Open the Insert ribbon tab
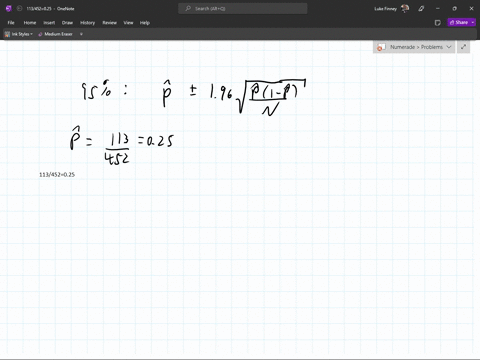Image resolution: width=480 pixels, height=360 pixels. click(49, 23)
